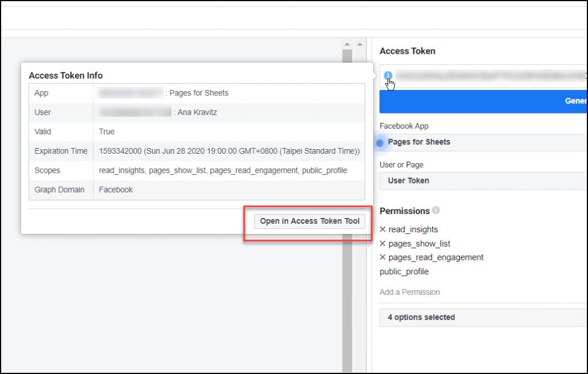Click the inner scrollbar up arrow
588x374 pixels.
[347, 44]
